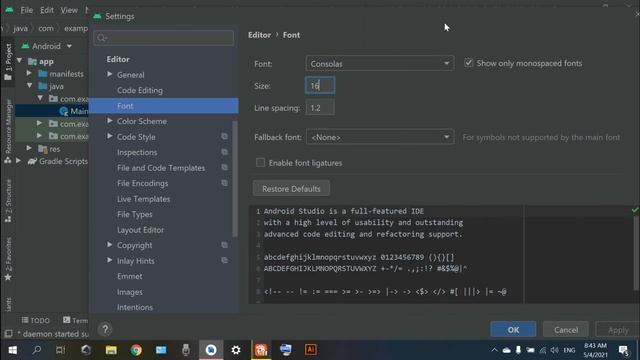The image size is (640, 360).
Task: Select Emmet settings item
Action: [129, 276]
